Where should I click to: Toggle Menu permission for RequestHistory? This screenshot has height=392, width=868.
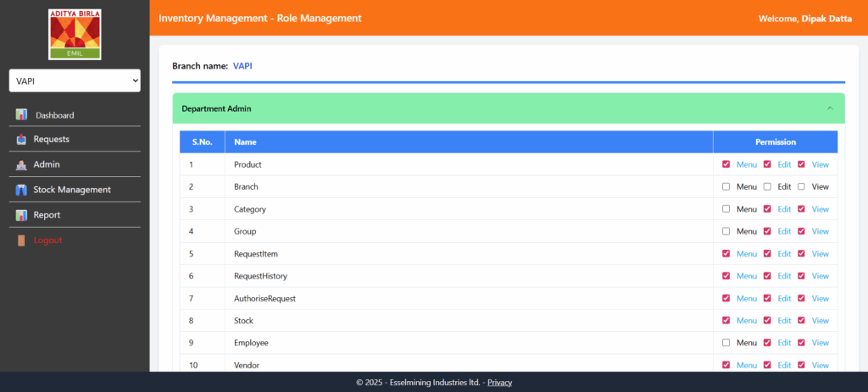726,275
